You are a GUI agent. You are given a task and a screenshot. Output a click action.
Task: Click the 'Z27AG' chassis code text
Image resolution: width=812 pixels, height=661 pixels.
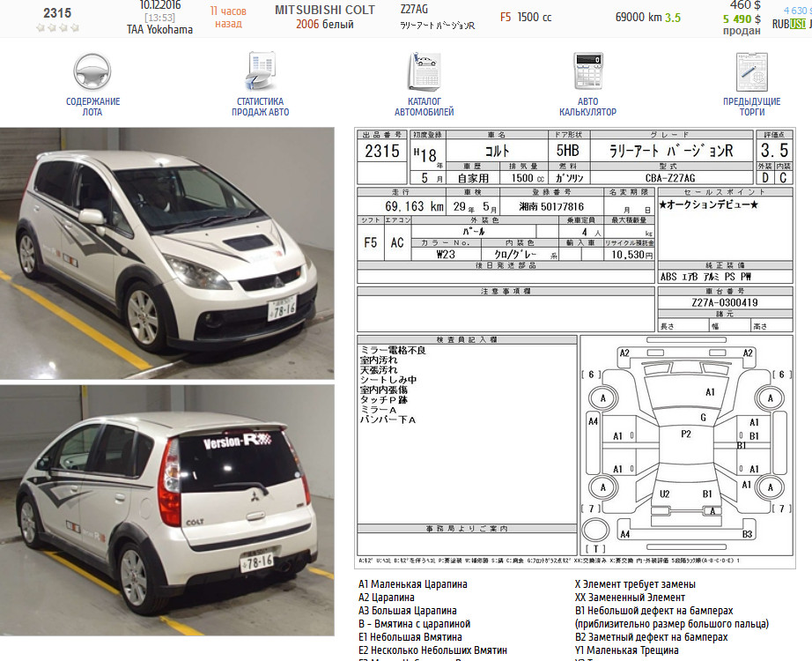pyautogui.click(x=414, y=9)
